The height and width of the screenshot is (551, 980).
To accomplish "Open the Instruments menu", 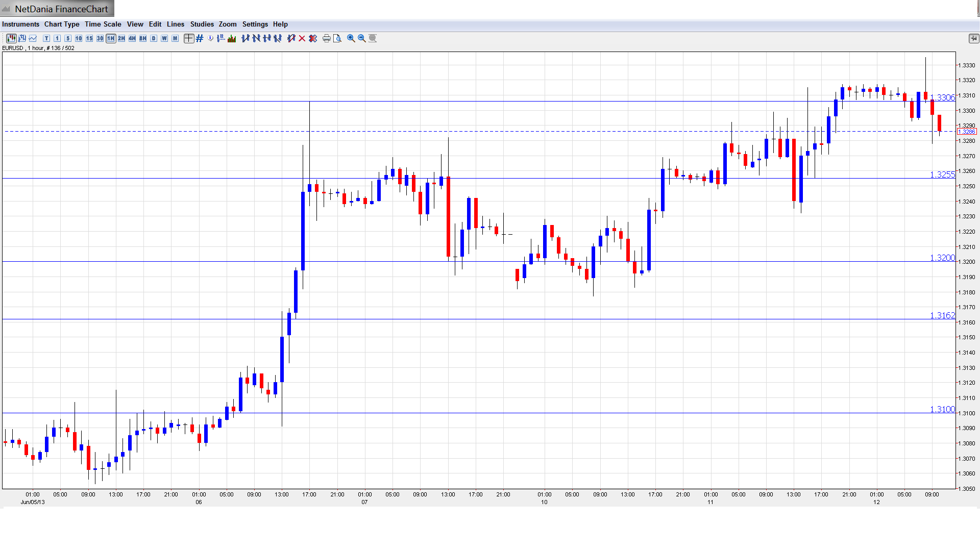I will click(20, 24).
